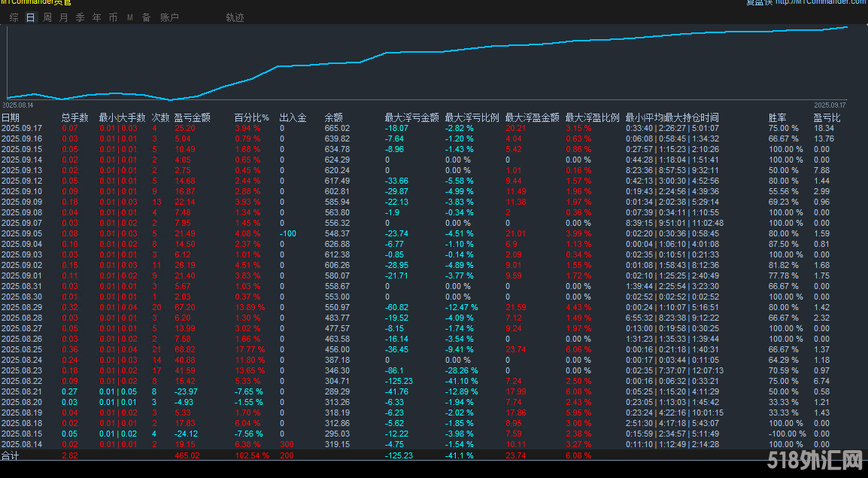Sort table by the 盈亏比 column header
This screenshot has width=868, height=478.
[x=826, y=117]
